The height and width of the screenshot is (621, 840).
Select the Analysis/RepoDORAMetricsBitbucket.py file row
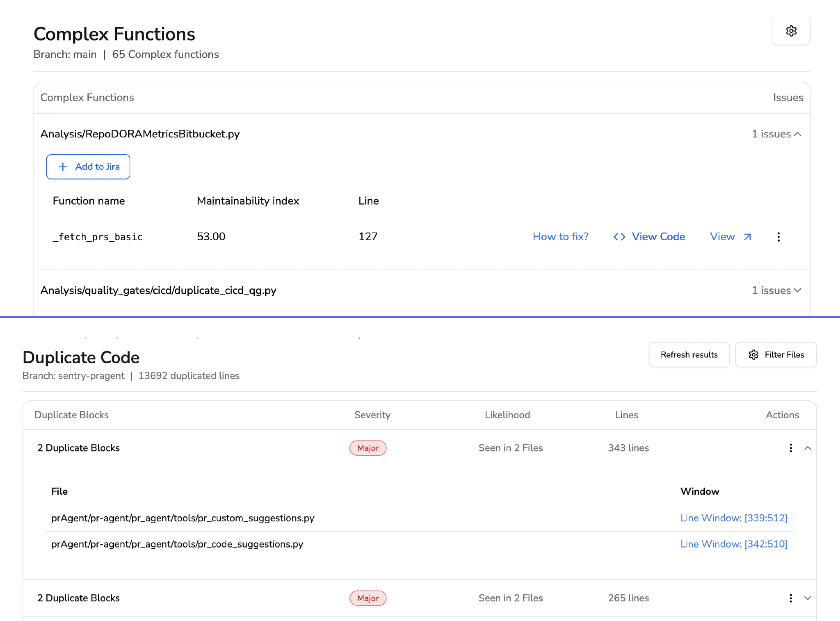(140, 134)
